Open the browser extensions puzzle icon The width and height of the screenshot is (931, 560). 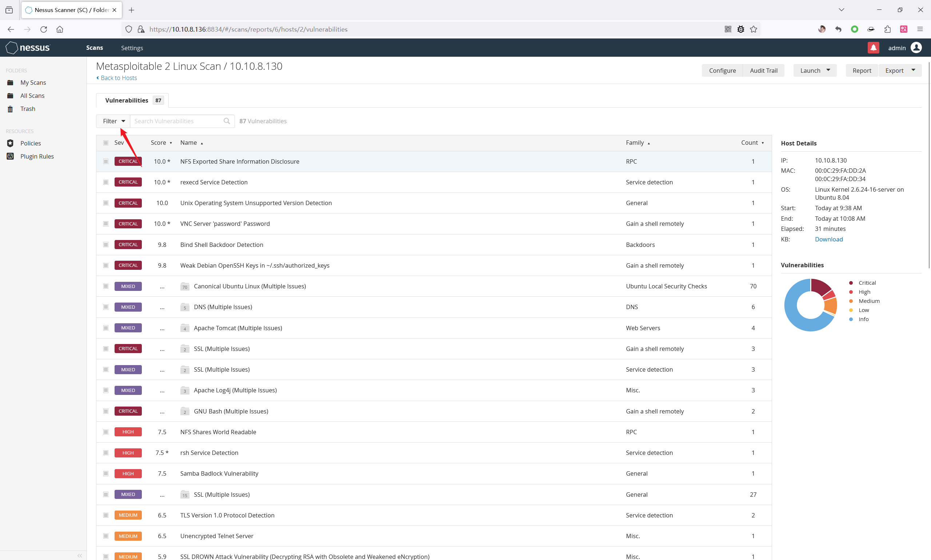[x=887, y=29]
